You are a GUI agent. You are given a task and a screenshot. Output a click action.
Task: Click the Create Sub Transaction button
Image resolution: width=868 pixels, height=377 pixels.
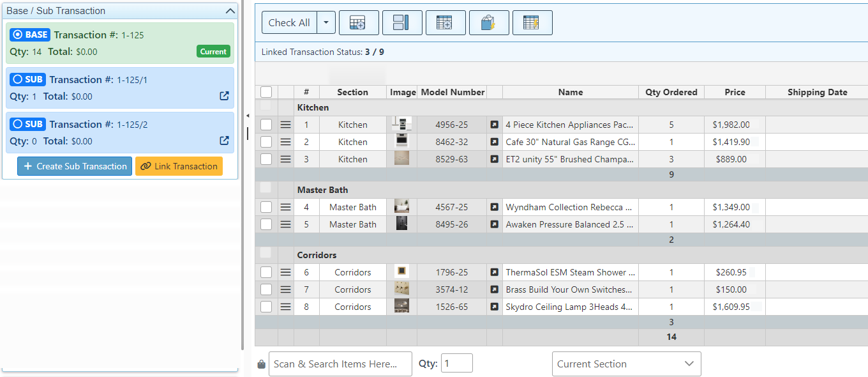[x=75, y=166]
